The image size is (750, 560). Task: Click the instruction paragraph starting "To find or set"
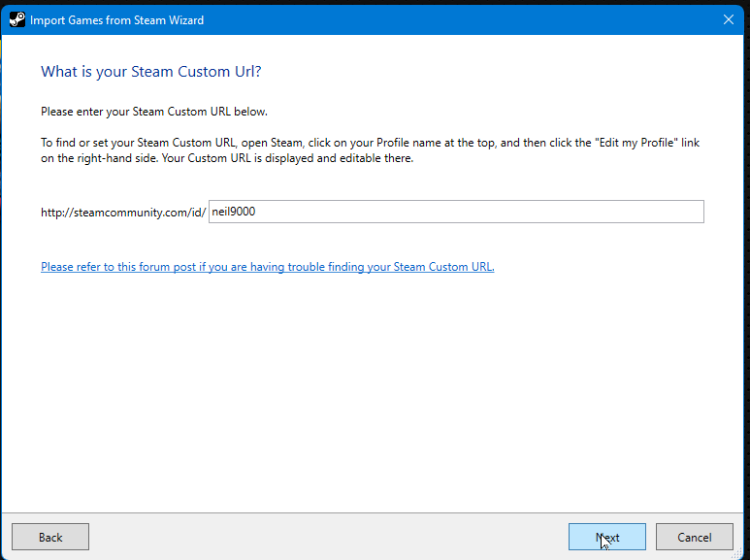[370, 150]
